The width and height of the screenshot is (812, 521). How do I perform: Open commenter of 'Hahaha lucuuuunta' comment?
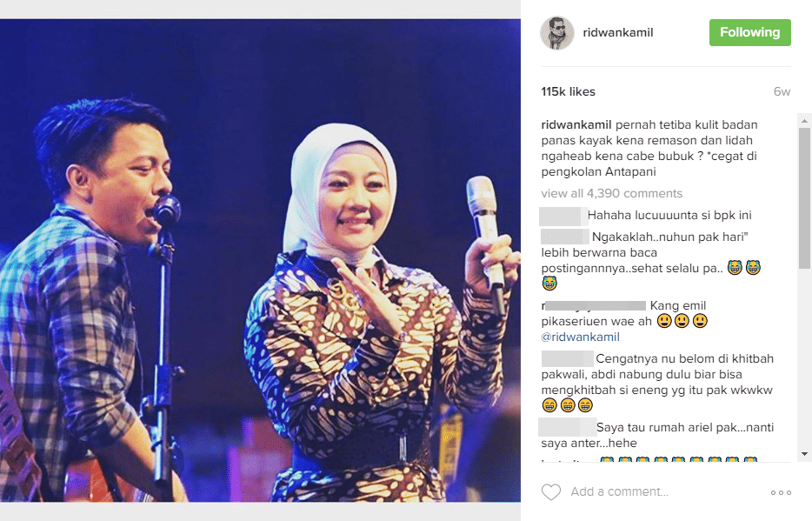coord(562,216)
